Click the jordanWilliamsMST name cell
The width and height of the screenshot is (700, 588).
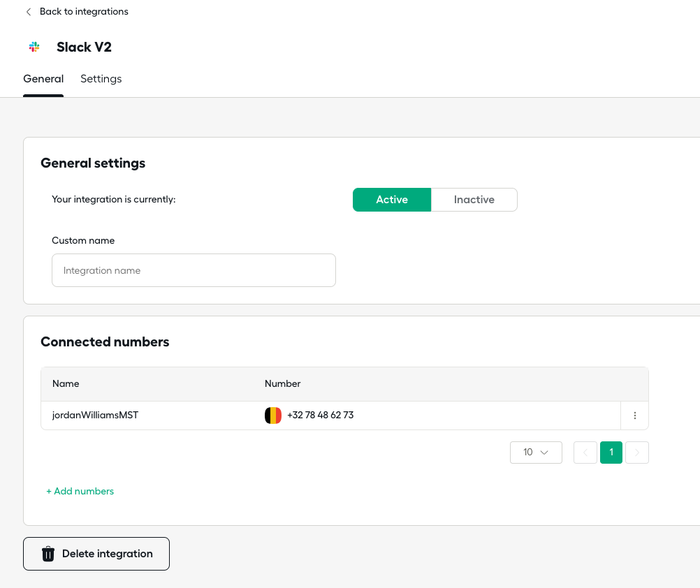[95, 416]
